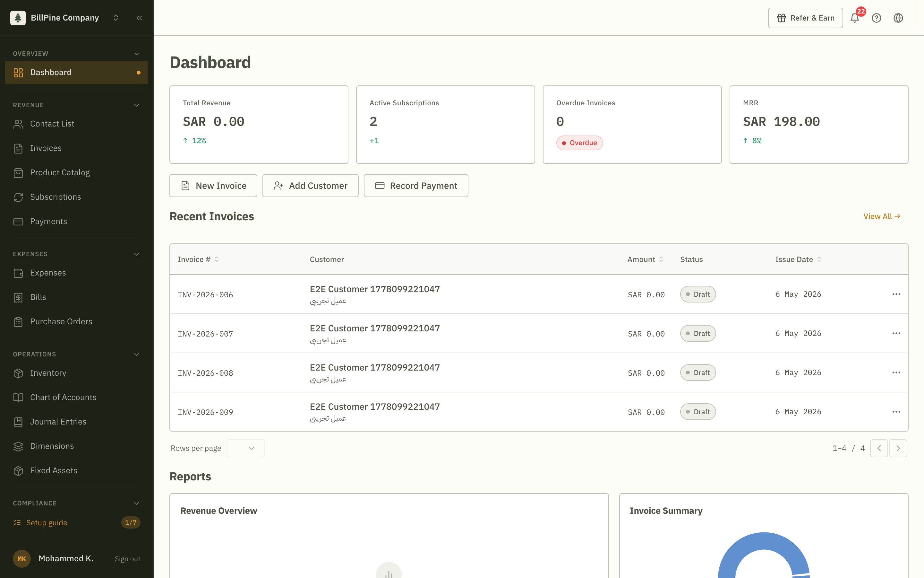Open Journal Entries in the sidebar
Viewport: 924px width, 578px height.
click(x=77, y=422)
